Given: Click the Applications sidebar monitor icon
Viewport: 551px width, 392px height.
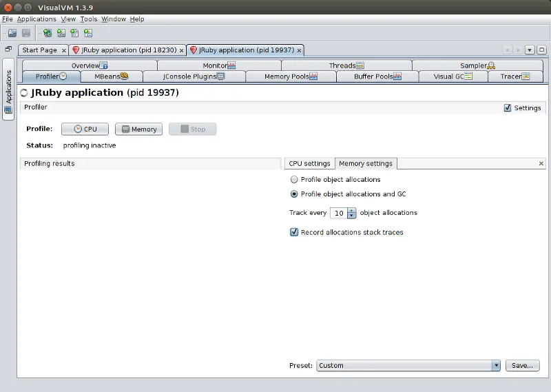Looking at the screenshot, I should (8, 110).
